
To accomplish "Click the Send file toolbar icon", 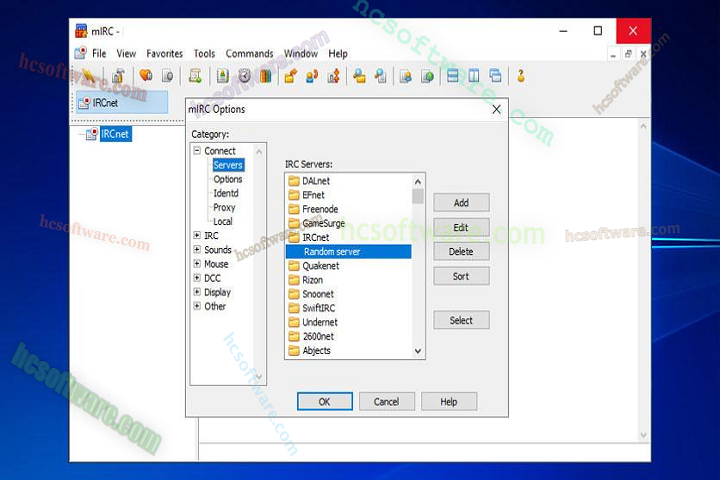I will point(290,76).
